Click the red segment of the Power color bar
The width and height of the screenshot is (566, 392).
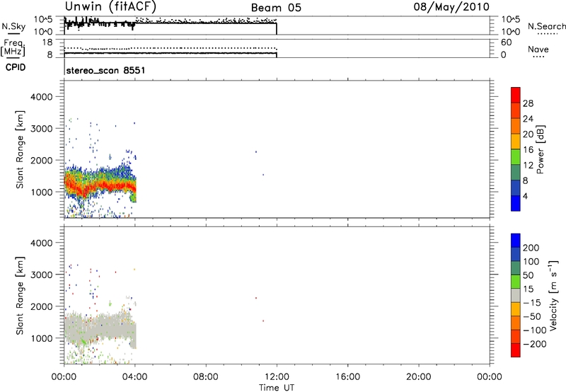[516, 96]
